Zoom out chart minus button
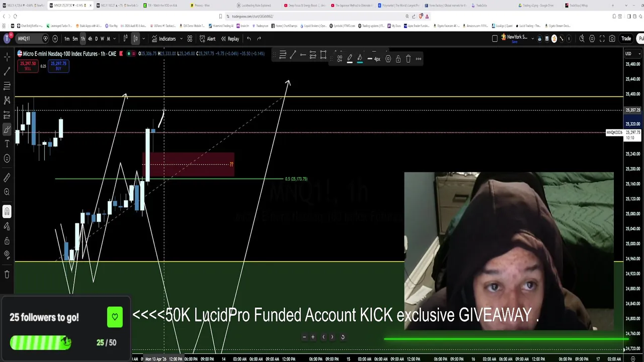Viewport: 644px width, 362px height. point(304,337)
